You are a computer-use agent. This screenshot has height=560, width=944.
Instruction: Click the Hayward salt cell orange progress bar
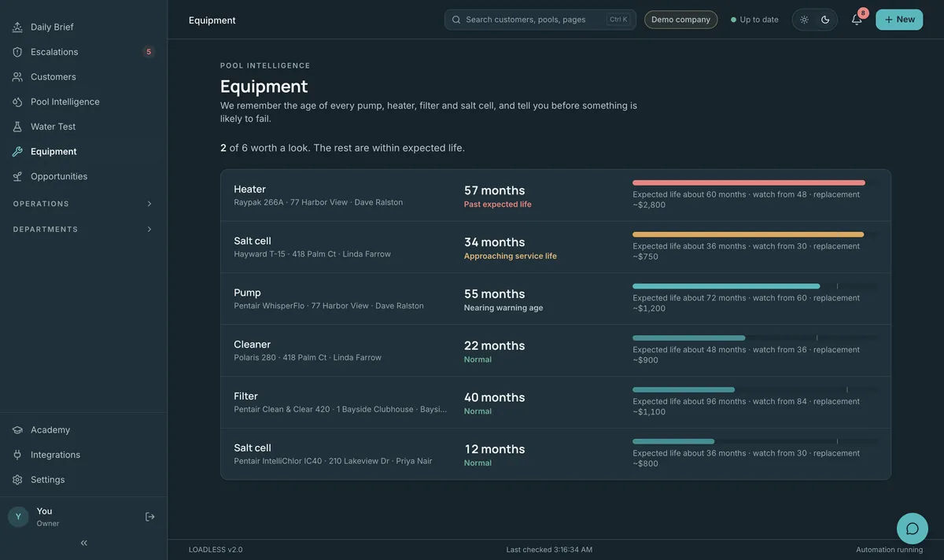click(x=748, y=234)
